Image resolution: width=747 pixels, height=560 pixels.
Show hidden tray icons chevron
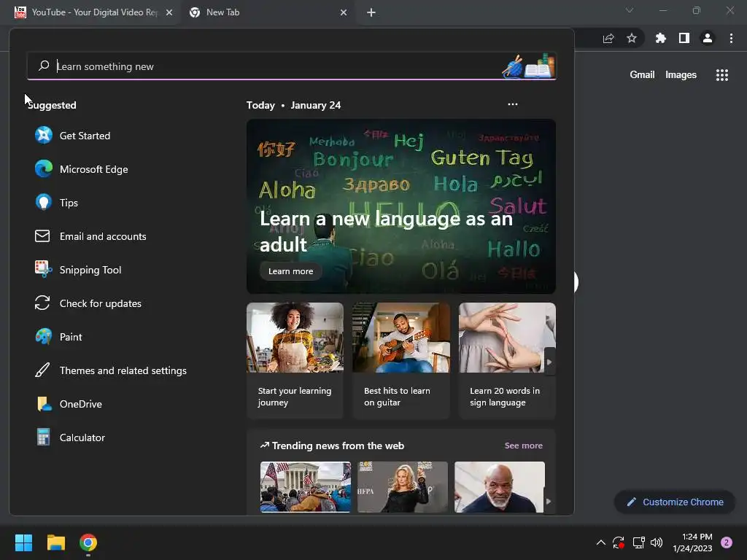tap(601, 542)
